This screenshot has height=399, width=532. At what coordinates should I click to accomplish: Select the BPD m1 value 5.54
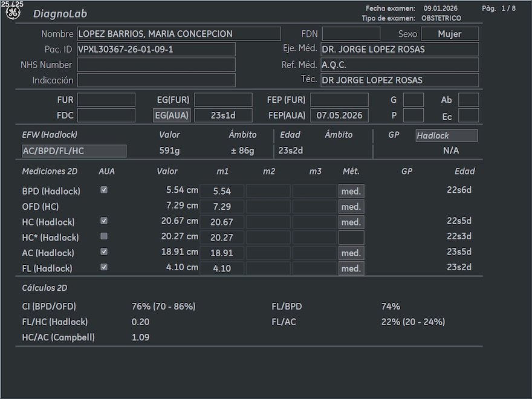222,191
